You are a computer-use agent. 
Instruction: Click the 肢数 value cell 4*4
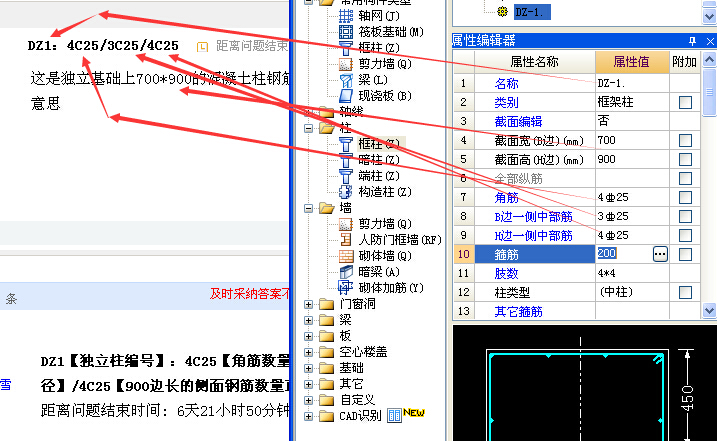click(632, 274)
